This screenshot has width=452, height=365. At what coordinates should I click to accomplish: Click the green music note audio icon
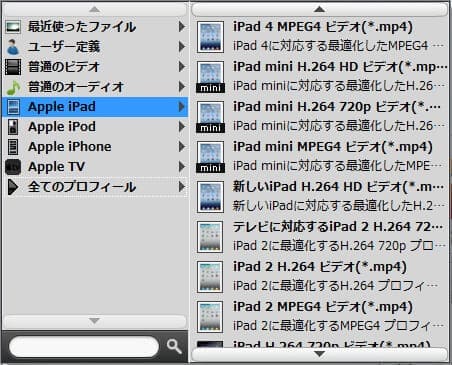13,87
